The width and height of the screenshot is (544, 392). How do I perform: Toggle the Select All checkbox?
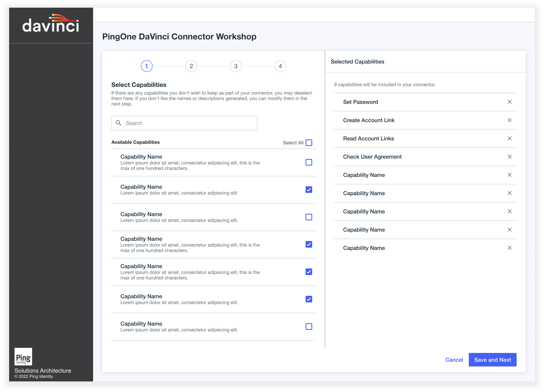click(309, 143)
